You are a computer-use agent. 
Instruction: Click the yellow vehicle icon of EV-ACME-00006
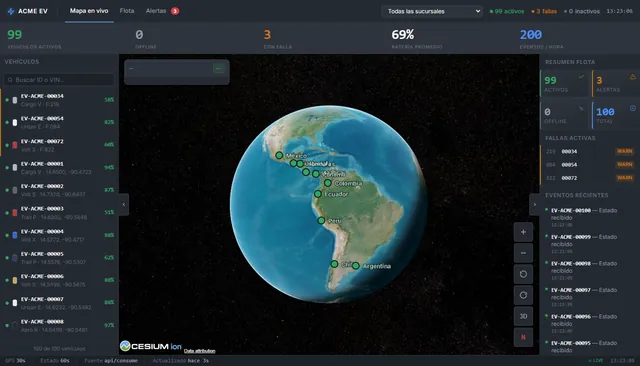click(x=15, y=280)
